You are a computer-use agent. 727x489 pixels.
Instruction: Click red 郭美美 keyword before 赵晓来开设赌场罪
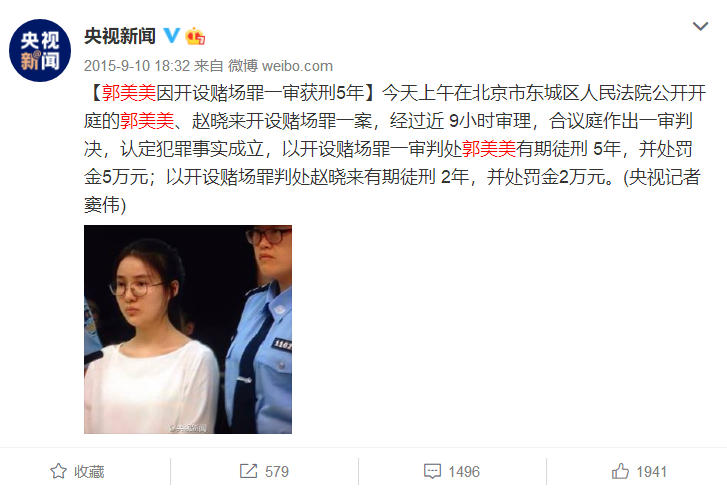[x=147, y=121]
